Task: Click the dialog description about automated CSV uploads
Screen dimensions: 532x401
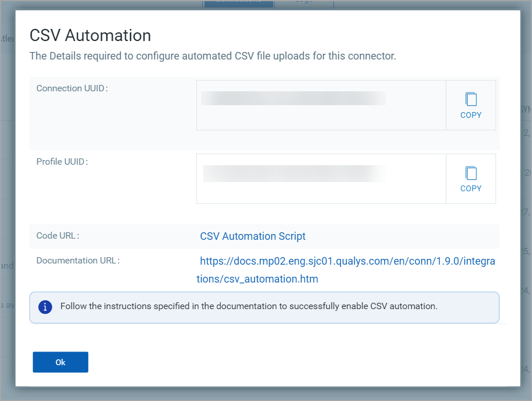Action: (213, 56)
